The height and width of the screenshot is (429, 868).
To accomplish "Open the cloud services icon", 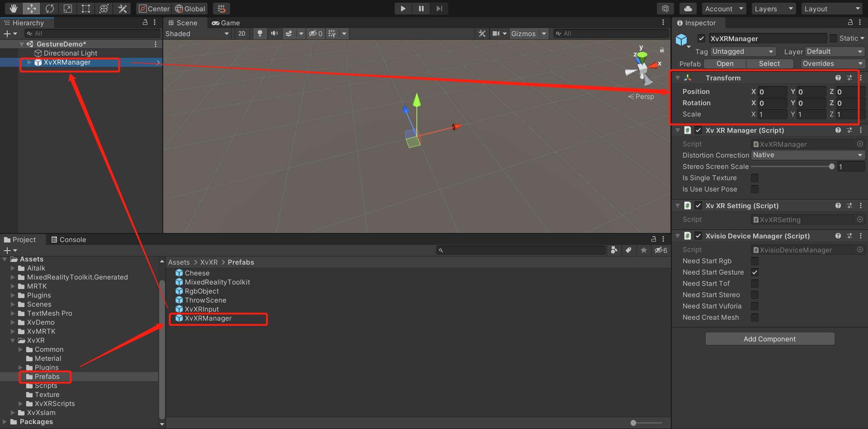I will click(x=688, y=9).
